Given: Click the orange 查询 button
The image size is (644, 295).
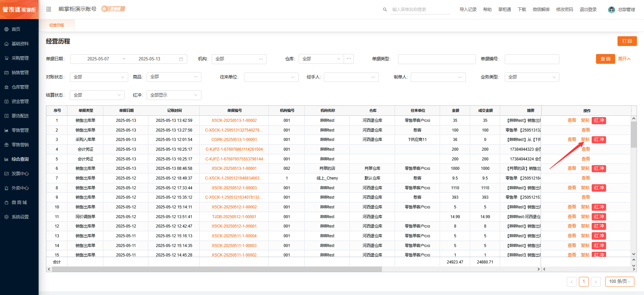Looking at the screenshot, I should 605,59.
